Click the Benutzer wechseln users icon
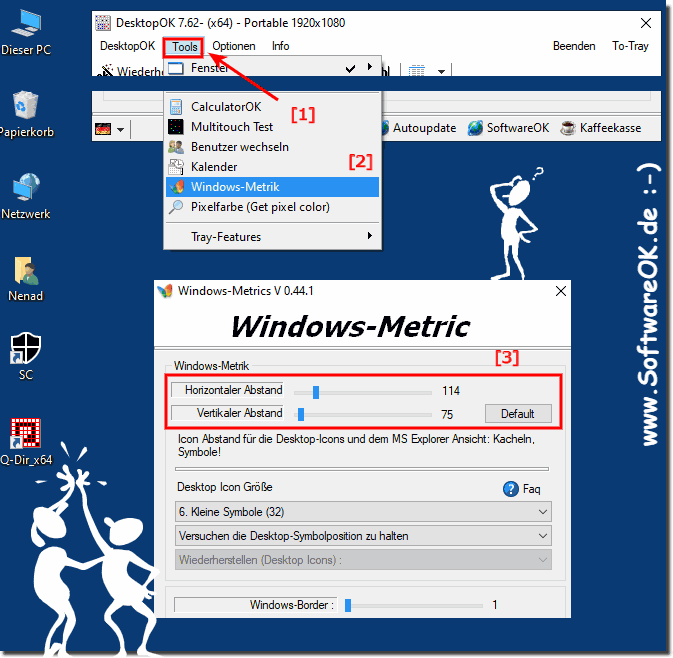This screenshot has width=673, height=658. pos(176,147)
